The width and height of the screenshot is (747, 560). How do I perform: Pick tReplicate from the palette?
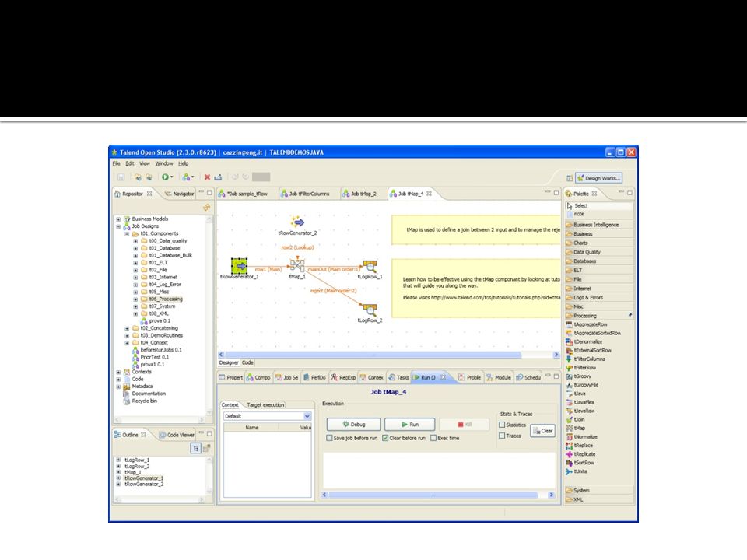pyautogui.click(x=580, y=453)
